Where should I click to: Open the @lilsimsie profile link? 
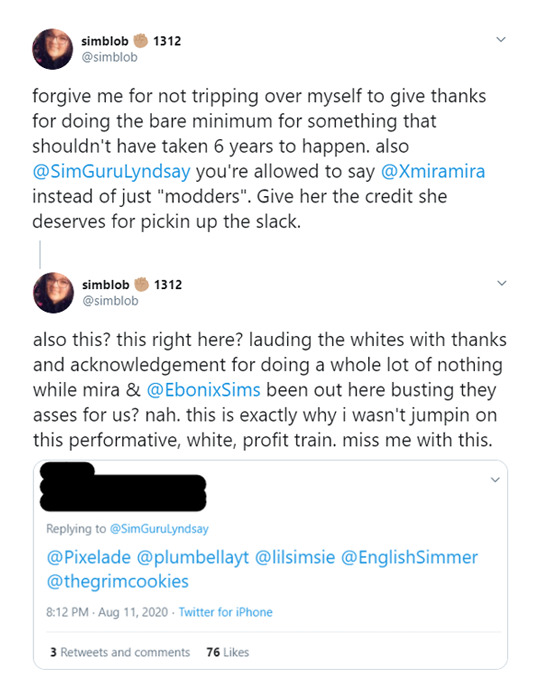pos(295,557)
